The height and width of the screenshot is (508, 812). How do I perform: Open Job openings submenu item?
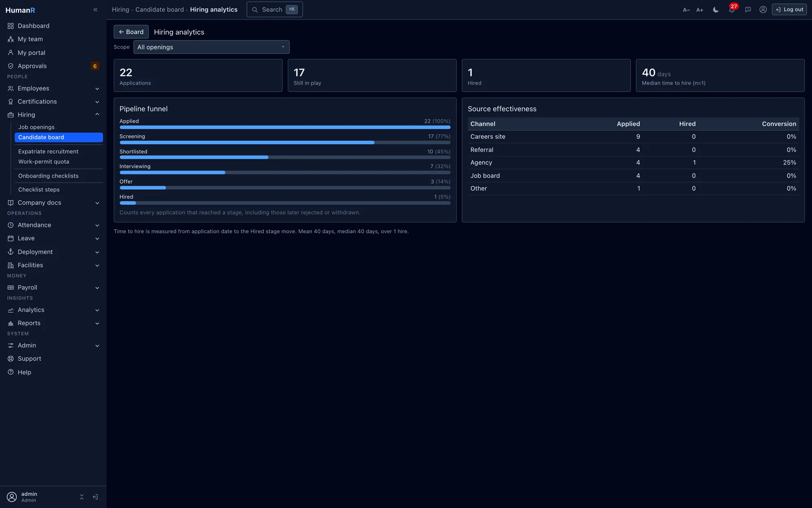point(58,127)
